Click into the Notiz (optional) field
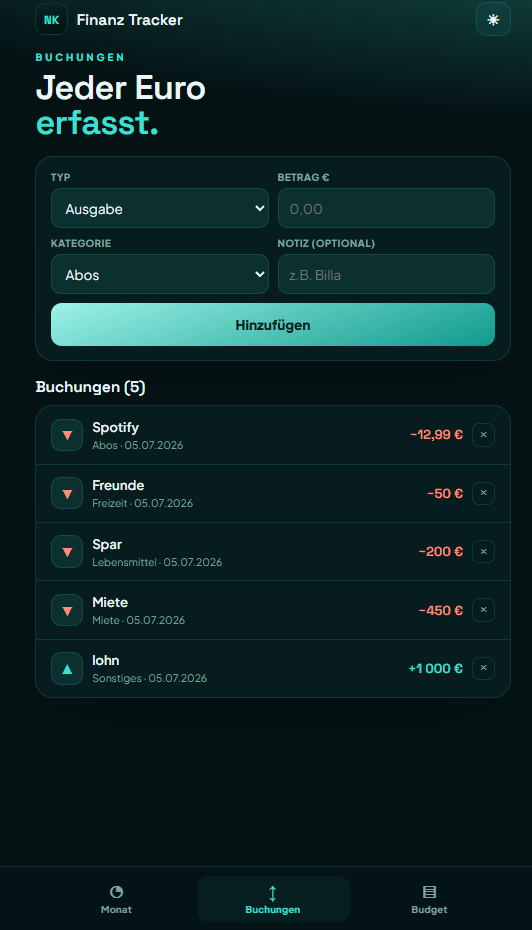Screen dimensions: 532x930 [386, 274]
